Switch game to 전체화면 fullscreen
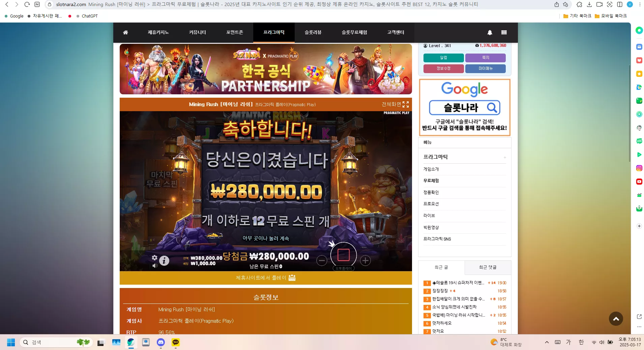The height and width of the screenshot is (350, 644). point(395,104)
